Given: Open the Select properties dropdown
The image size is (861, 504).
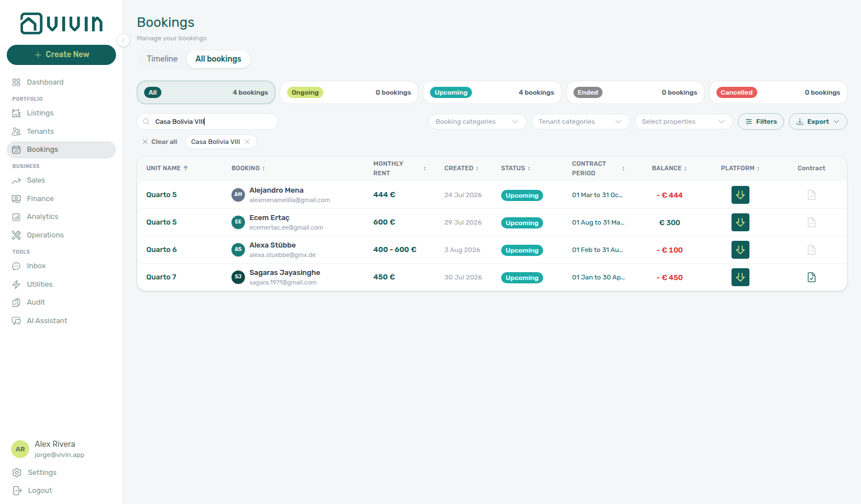Looking at the screenshot, I should pyautogui.click(x=683, y=122).
